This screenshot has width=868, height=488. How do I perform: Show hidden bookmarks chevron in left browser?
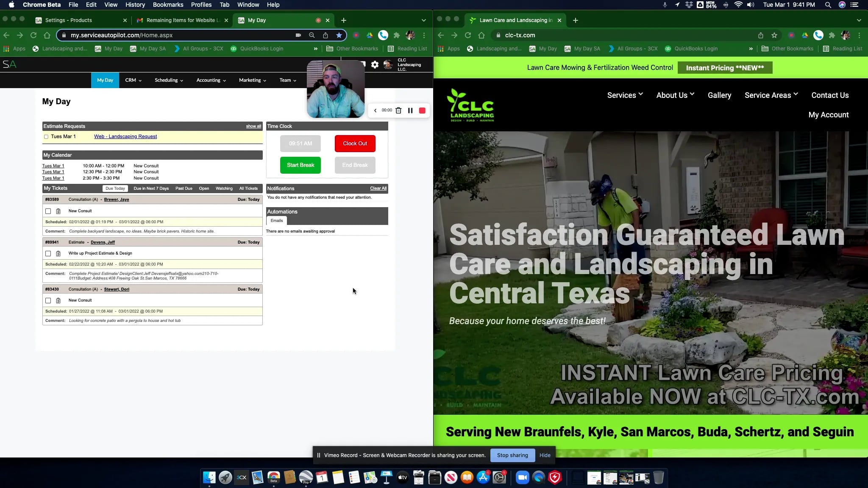[315, 49]
